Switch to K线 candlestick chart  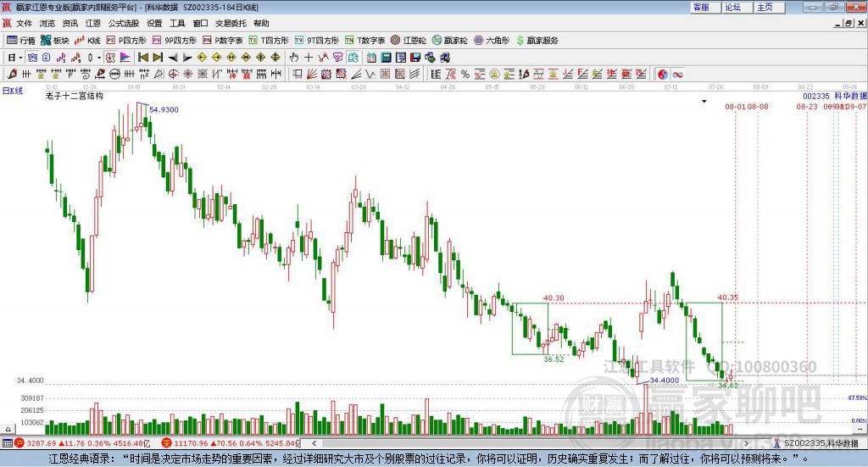coord(87,41)
